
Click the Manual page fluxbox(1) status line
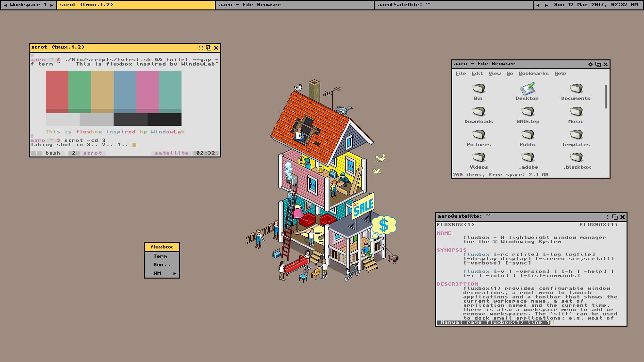pyautogui.click(x=494, y=322)
